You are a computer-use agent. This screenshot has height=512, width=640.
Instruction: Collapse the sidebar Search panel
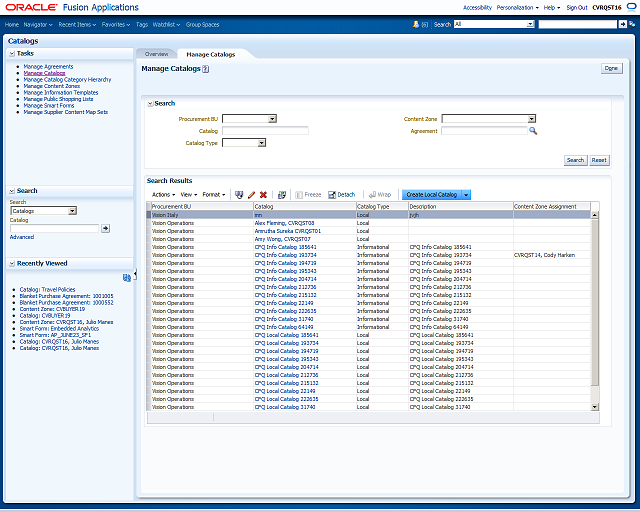[12, 191]
